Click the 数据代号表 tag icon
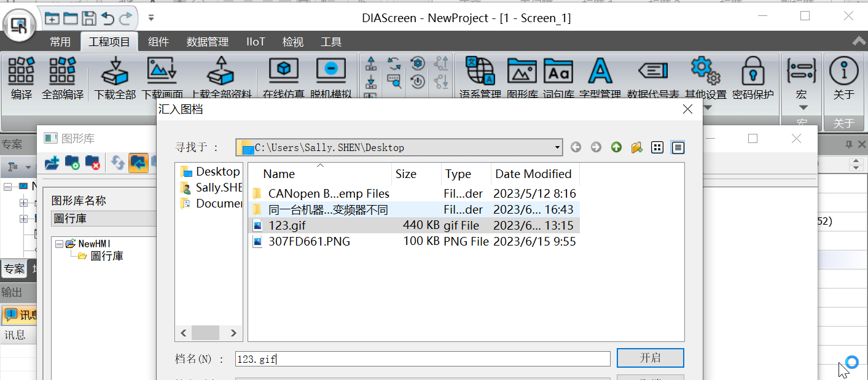 coord(652,72)
